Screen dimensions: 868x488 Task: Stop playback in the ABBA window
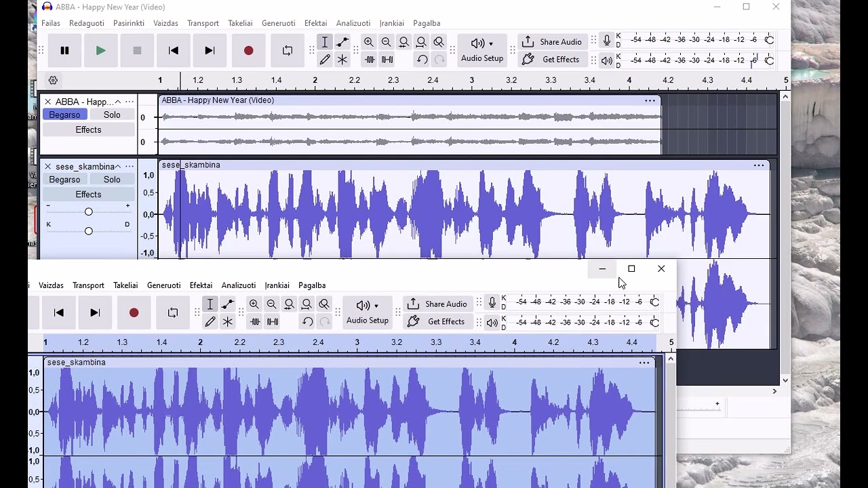(137, 50)
